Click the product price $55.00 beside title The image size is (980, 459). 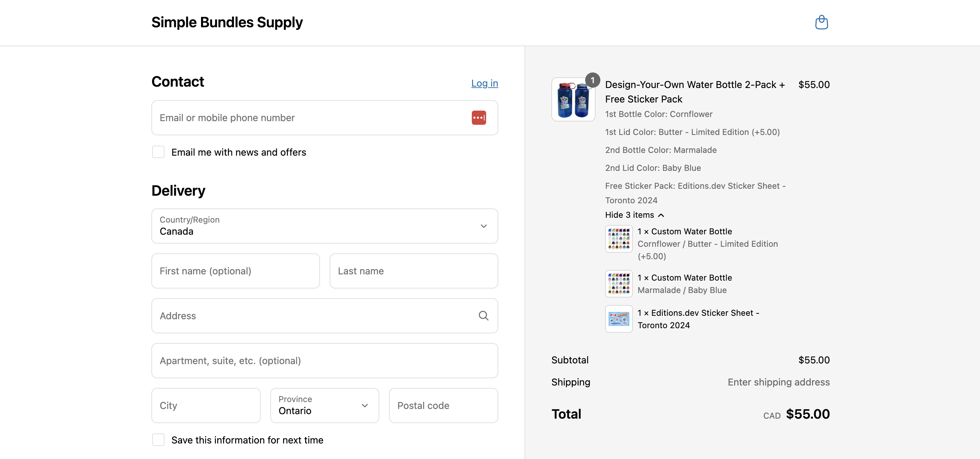point(814,85)
